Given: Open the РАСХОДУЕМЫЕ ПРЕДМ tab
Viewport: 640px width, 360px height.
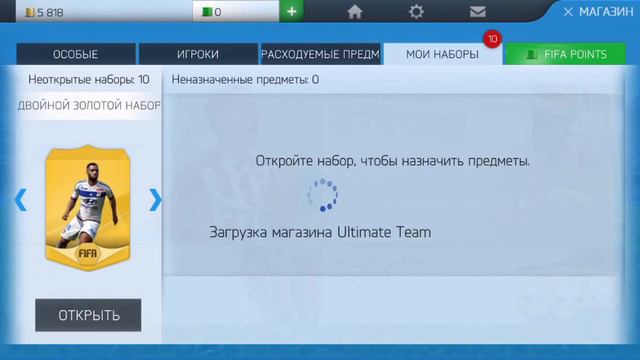Looking at the screenshot, I should [x=320, y=54].
